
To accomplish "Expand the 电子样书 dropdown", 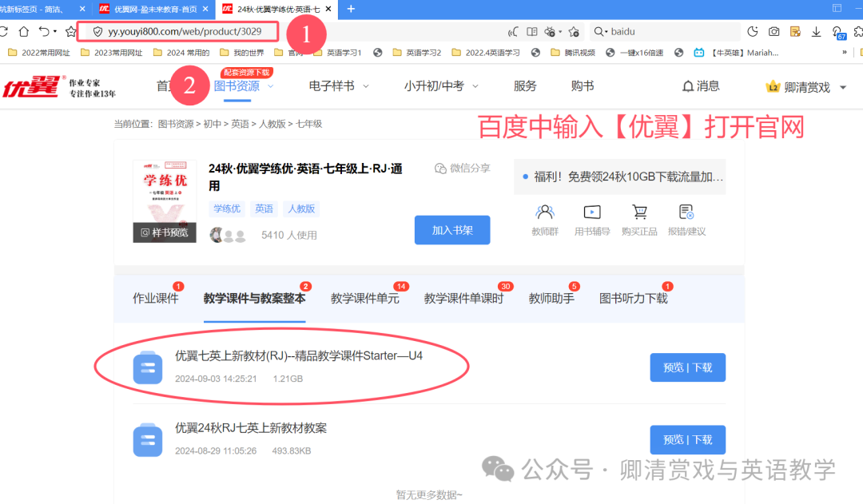I will (366, 86).
